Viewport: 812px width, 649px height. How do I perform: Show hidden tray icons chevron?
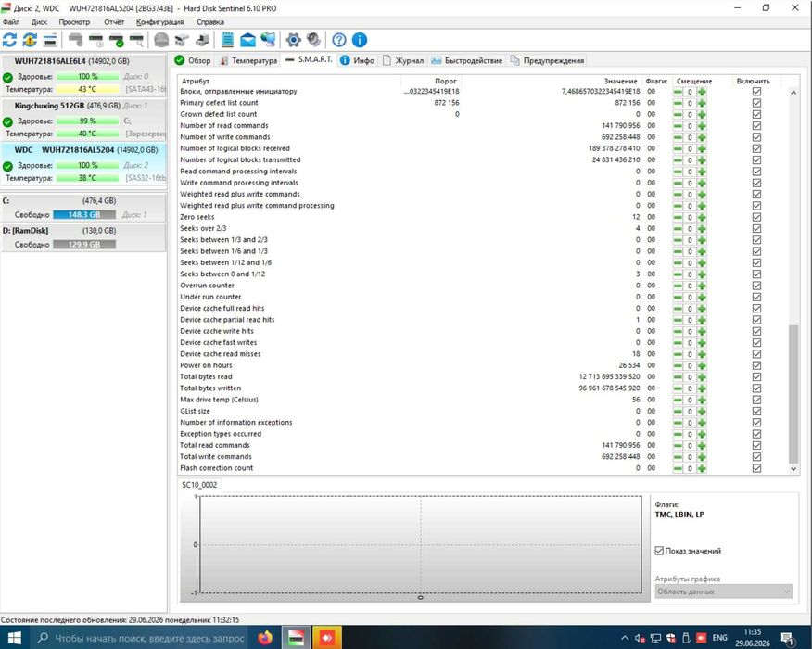point(625,638)
